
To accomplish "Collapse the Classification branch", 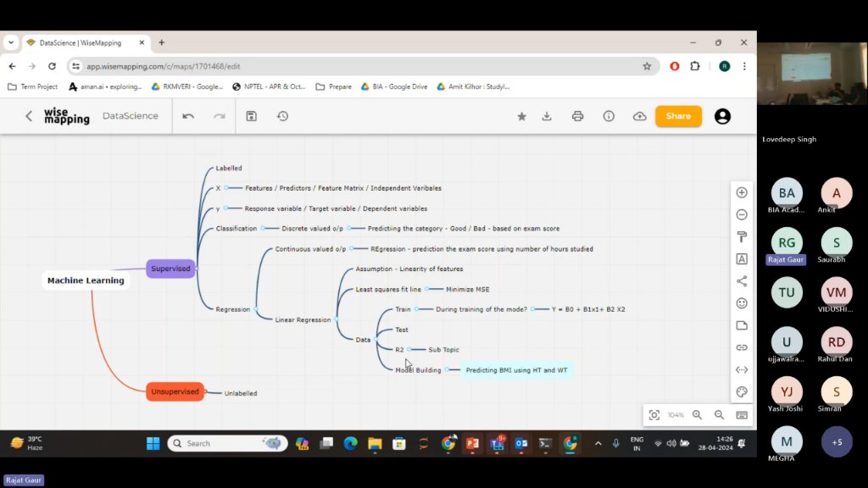I will 263,228.
